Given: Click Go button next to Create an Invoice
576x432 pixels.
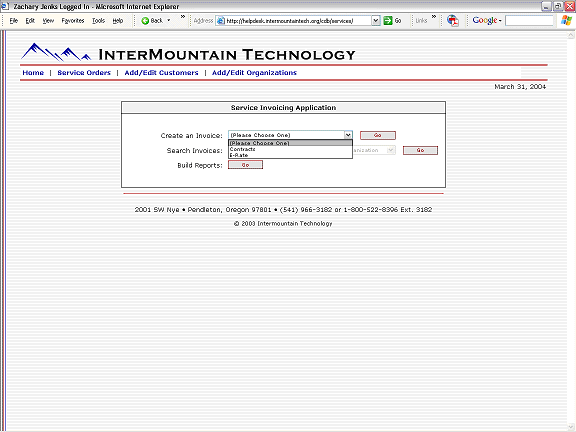Looking at the screenshot, I should [x=378, y=135].
